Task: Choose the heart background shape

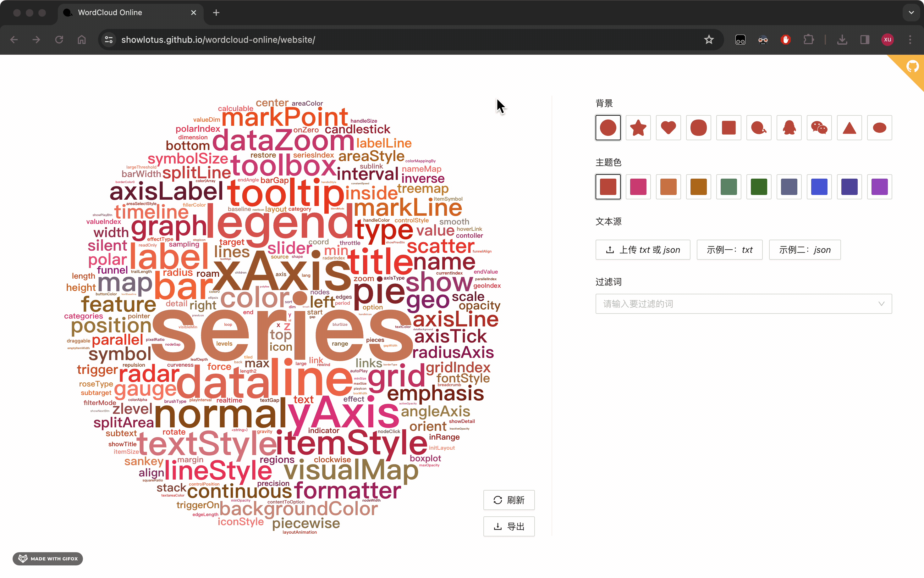Action: pos(668,128)
